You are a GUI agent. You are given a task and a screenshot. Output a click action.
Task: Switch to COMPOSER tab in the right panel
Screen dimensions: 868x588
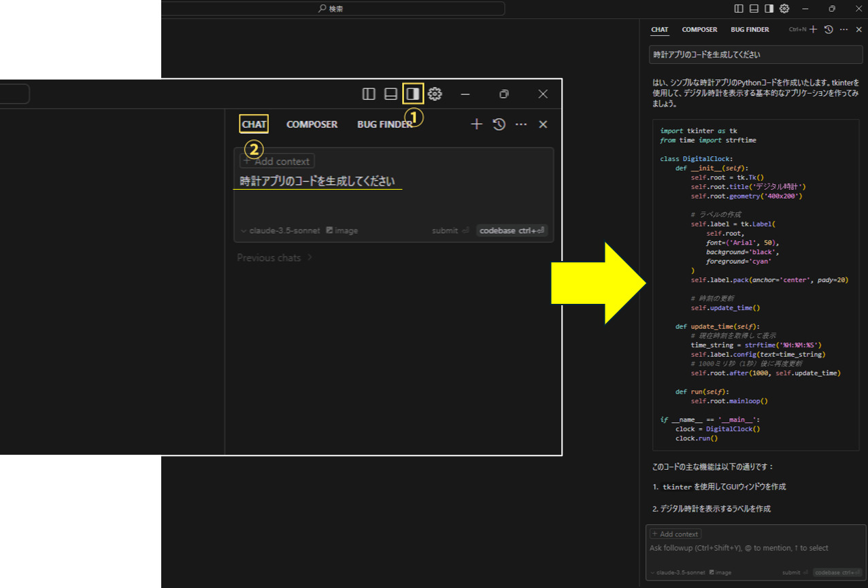click(x=699, y=29)
